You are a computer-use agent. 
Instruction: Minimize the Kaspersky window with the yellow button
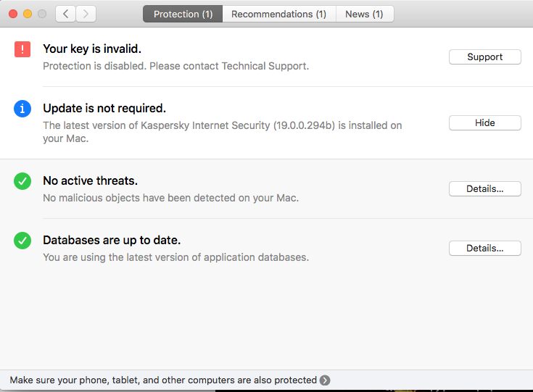click(28, 14)
